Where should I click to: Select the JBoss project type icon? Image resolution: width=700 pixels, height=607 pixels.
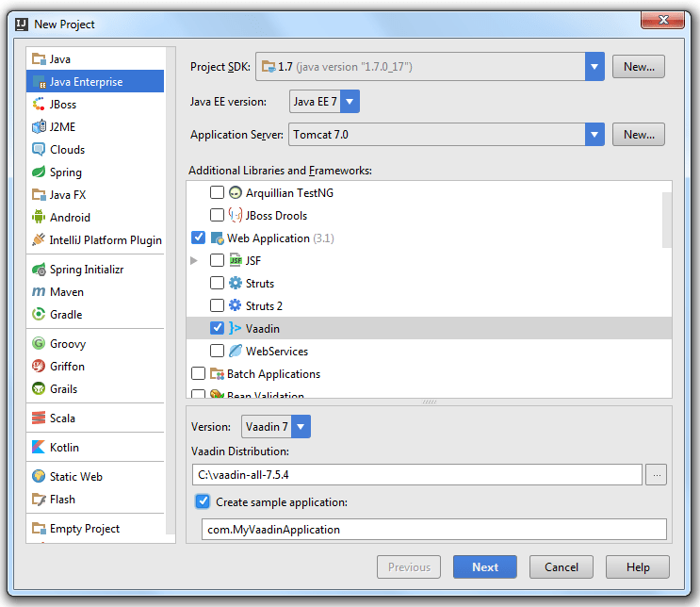click(39, 105)
